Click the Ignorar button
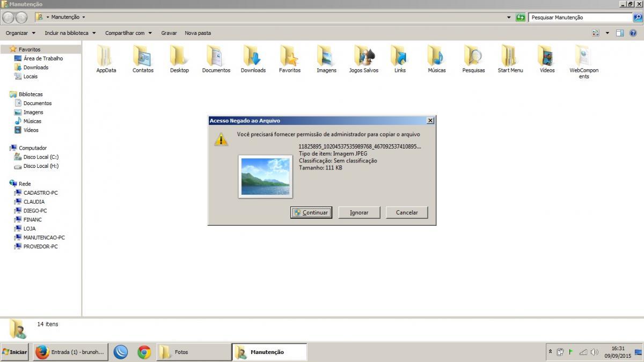Screen dimensions: 644x362 click(359, 212)
